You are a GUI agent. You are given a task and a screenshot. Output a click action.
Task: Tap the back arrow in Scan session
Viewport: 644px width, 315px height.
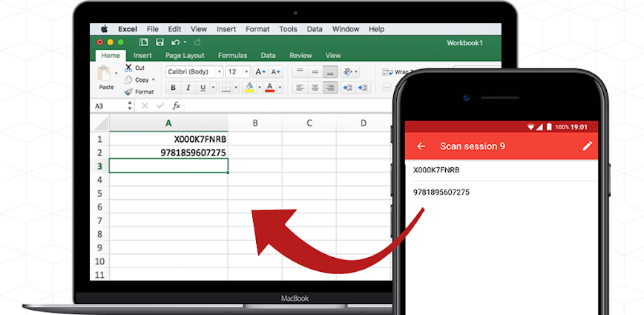[421, 146]
